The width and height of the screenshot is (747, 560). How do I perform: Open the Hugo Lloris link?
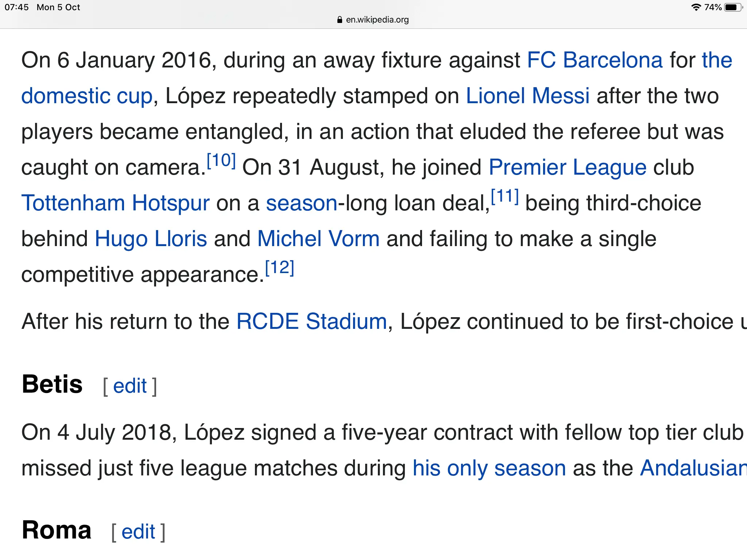(x=151, y=239)
